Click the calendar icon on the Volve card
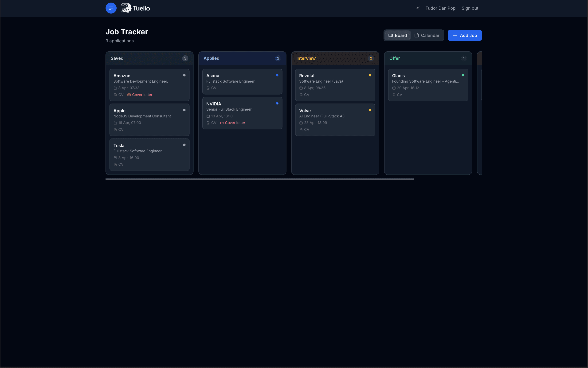Viewport: 588px width, 368px height. tap(301, 123)
